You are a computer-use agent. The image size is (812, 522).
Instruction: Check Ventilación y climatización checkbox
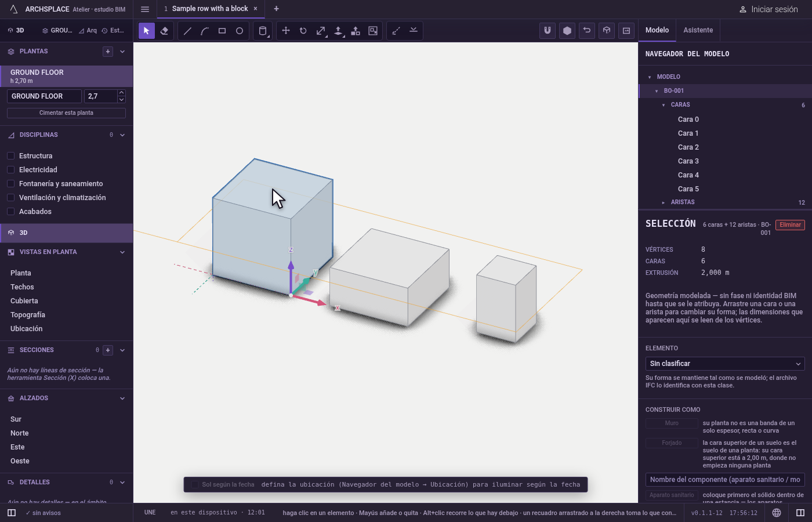(x=10, y=197)
